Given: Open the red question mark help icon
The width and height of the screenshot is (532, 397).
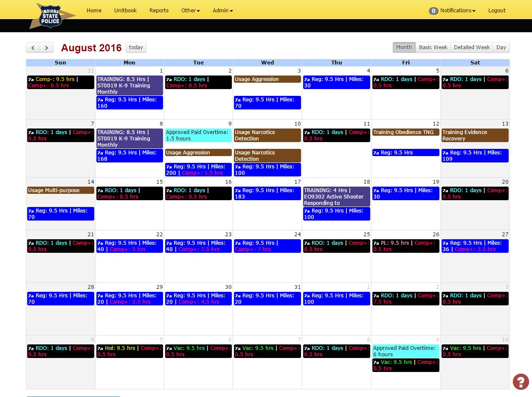Looking at the screenshot, I should [521, 381].
